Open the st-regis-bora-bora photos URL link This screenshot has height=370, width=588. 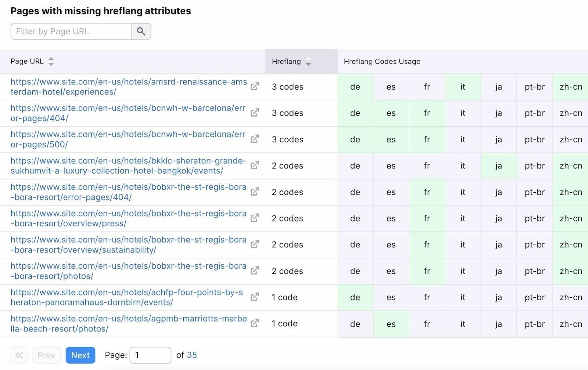(x=128, y=271)
